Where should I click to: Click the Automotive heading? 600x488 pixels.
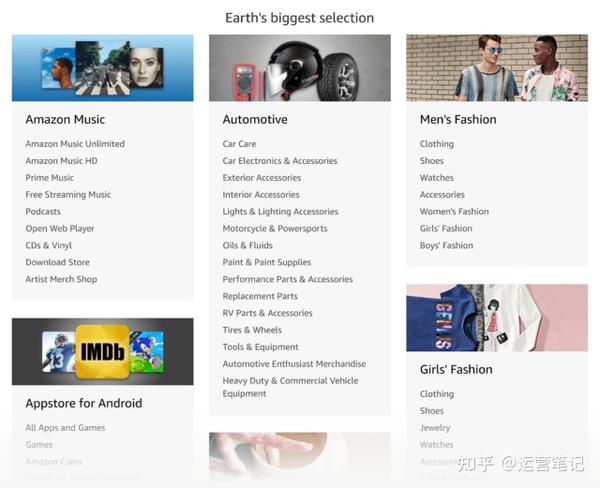pyautogui.click(x=255, y=119)
